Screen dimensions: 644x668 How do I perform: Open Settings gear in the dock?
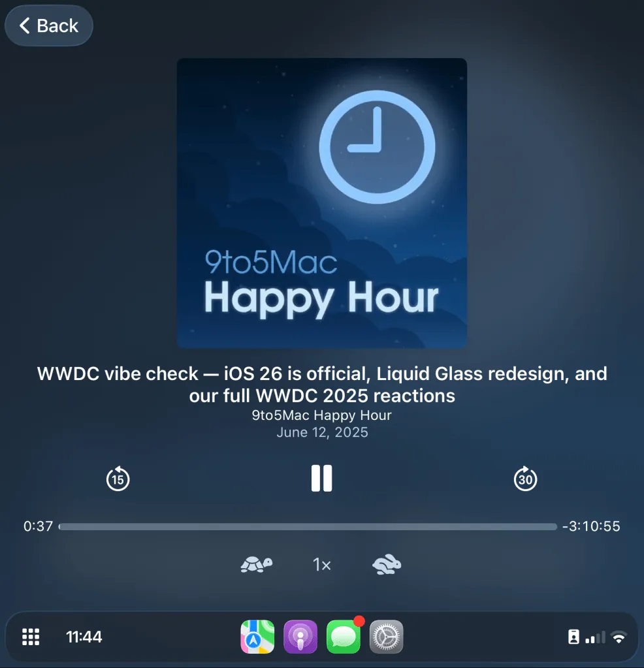pos(387,637)
